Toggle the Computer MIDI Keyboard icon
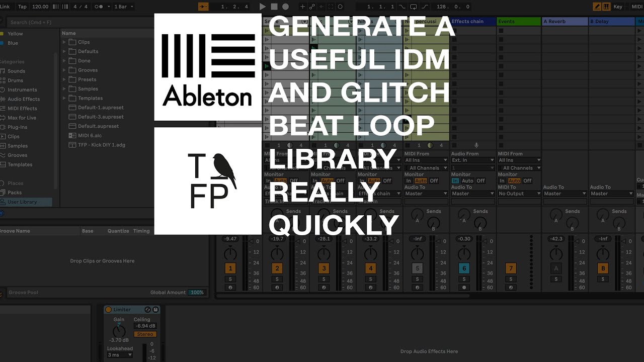Screen dimensions: 644x362 click(x=606, y=7)
